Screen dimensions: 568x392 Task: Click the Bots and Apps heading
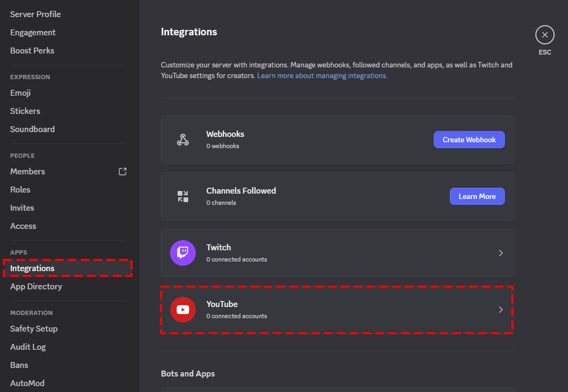[188, 373]
